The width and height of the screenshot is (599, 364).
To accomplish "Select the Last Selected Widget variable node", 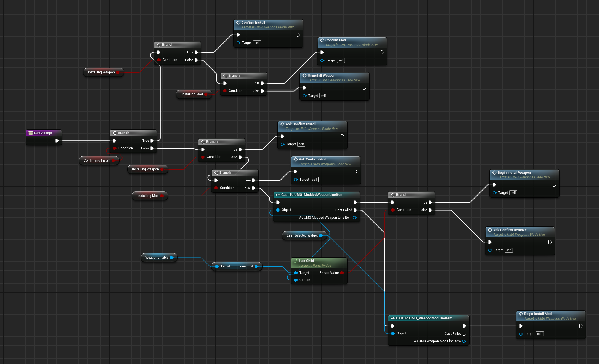I will [304, 235].
